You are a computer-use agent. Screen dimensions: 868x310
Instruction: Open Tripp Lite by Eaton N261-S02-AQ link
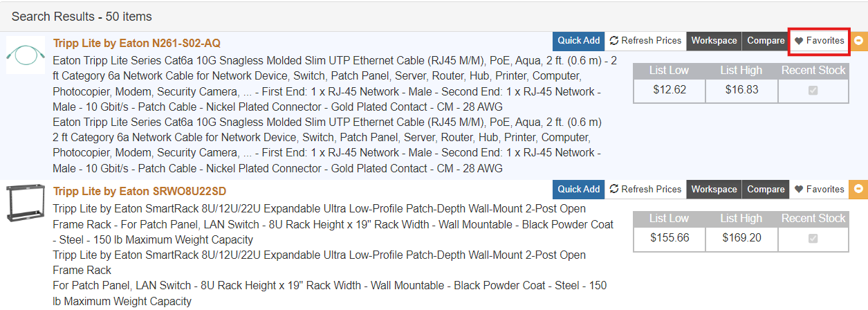137,44
